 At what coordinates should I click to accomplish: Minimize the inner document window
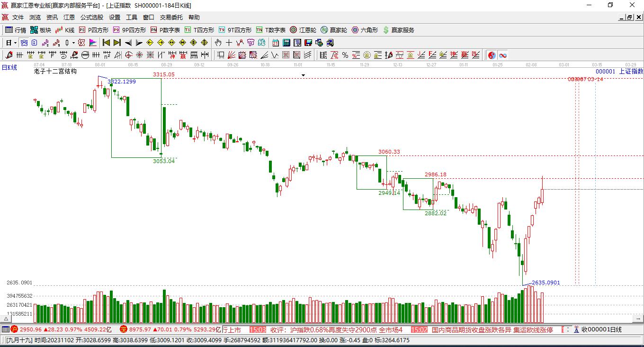point(621,17)
